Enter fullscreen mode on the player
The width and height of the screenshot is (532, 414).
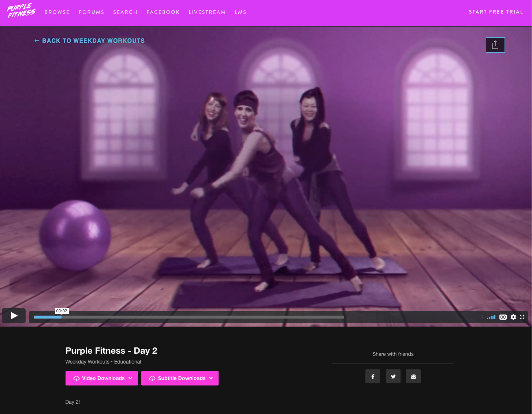(x=522, y=317)
